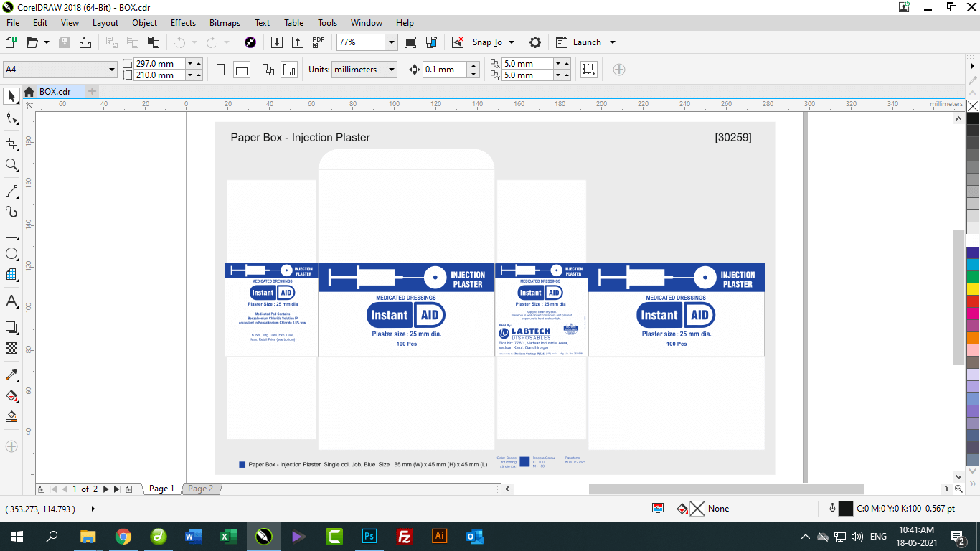This screenshot has height=551, width=980.
Task: Expand the Launch dropdown
Action: 613,42
